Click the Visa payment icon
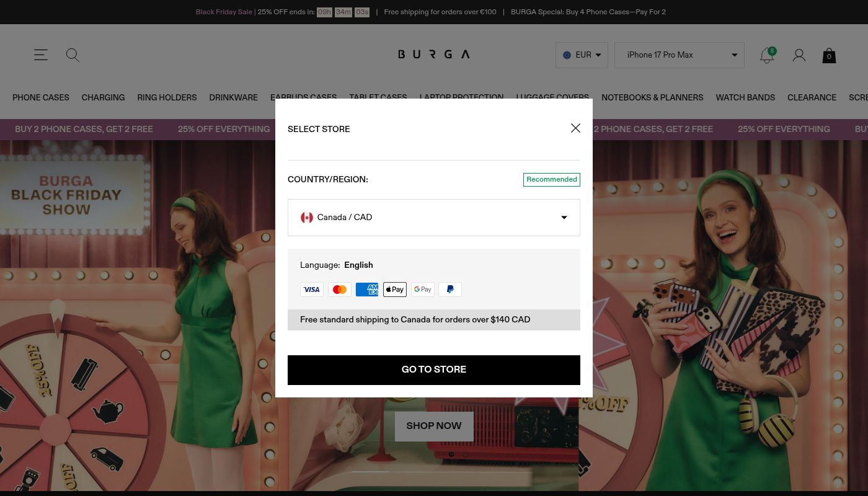Screen dimensions: 868x496 pyautogui.click(x=312, y=290)
